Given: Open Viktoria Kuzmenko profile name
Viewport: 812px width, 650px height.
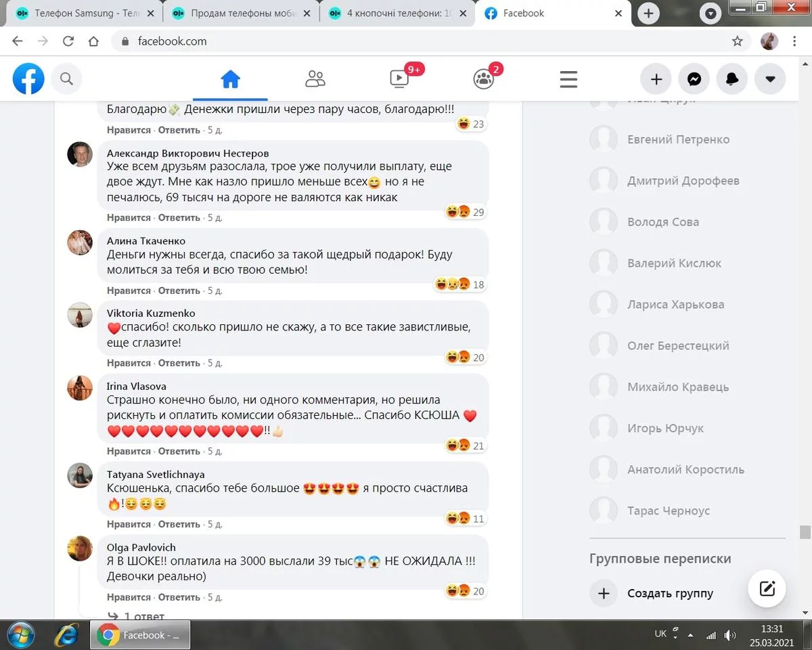Looking at the screenshot, I should coord(151,313).
